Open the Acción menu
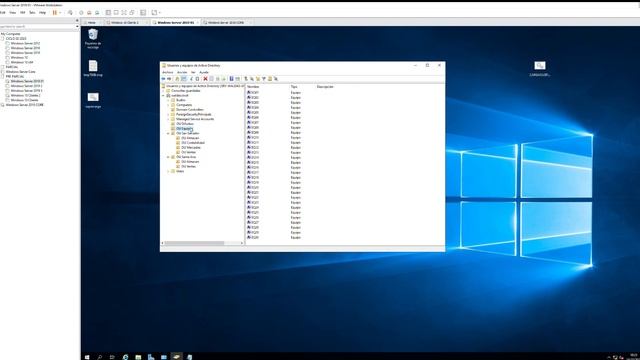This screenshot has width=640, height=360. pyautogui.click(x=182, y=72)
